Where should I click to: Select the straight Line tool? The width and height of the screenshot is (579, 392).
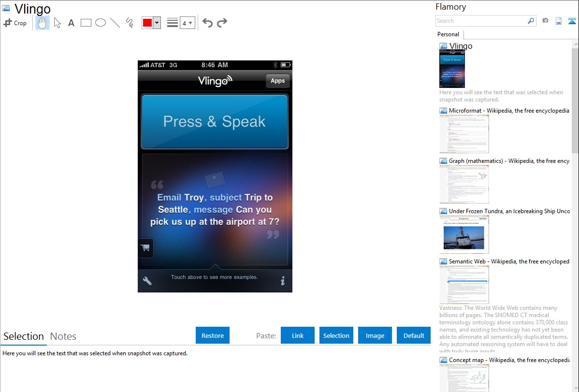[x=115, y=23]
